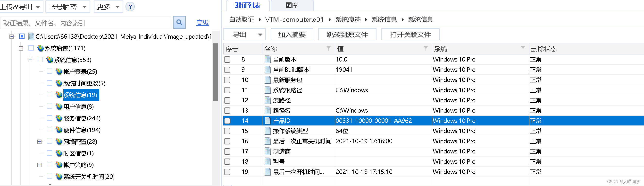Image resolution: width=644 pixels, height=186 pixels.
Task: Click the globe icon beside 时区信息(1)
Action: (x=59, y=153)
